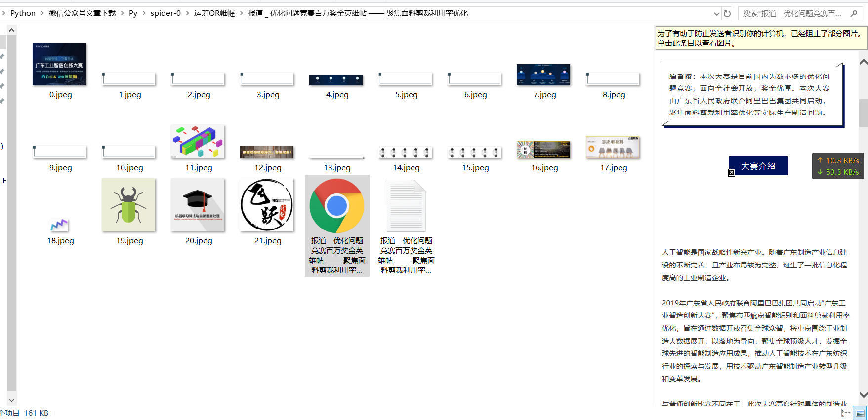Image resolution: width=868 pixels, height=420 pixels.
Task: Expand the chevron after spider-0 in breadcrumb
Action: 188,13
